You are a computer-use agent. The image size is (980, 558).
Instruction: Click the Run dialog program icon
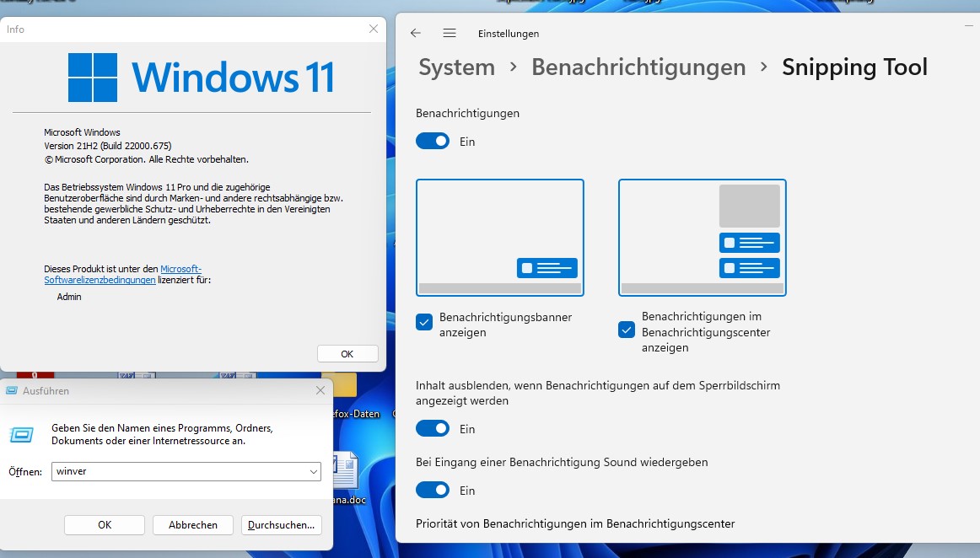coord(22,435)
